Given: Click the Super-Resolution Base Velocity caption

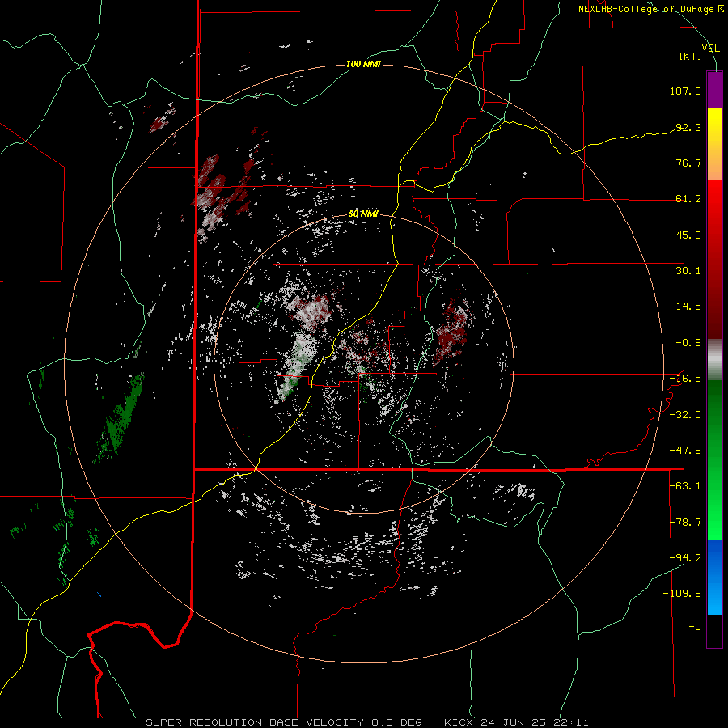Looking at the screenshot, I should point(367,722).
